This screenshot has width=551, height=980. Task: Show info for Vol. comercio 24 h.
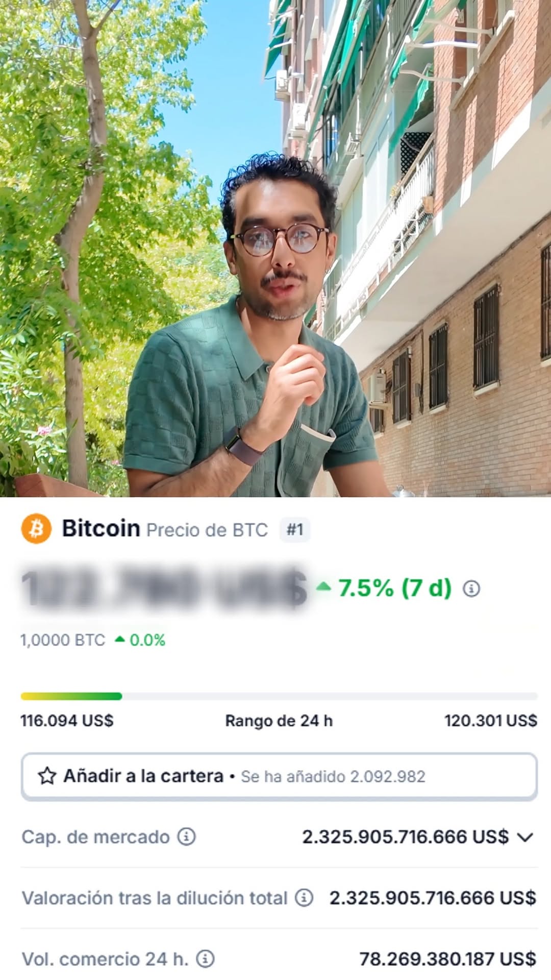[205, 959]
